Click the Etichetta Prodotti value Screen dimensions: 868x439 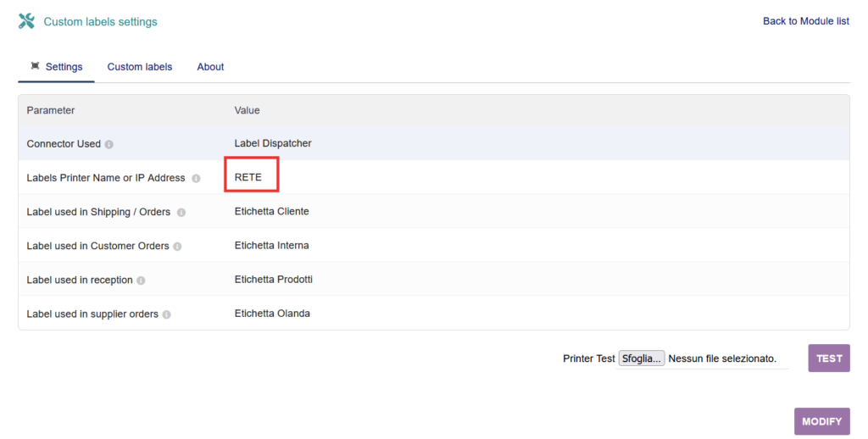[274, 280]
